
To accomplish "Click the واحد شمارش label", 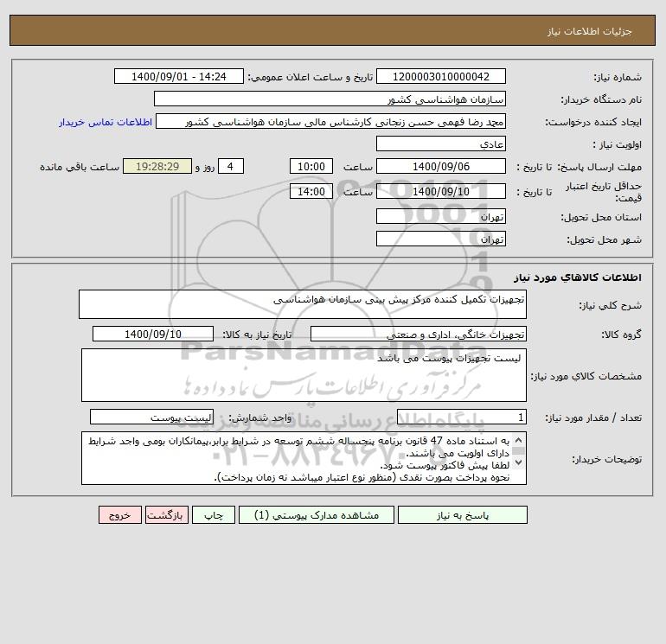I will (260, 418).
